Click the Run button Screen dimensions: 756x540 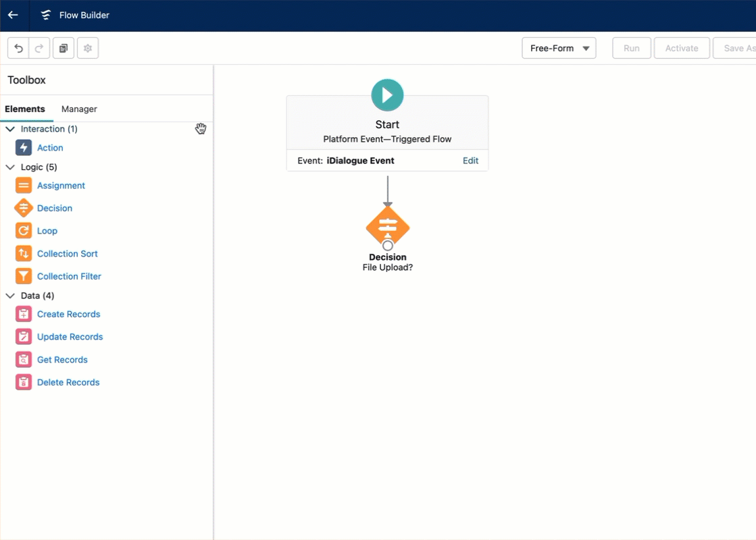(632, 48)
